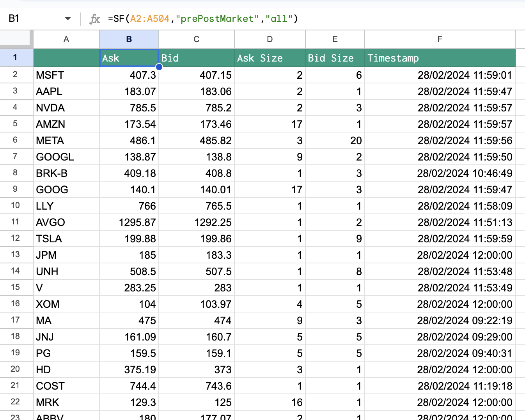Select row 10 header
The height and width of the screenshot is (420, 525).
point(16,205)
